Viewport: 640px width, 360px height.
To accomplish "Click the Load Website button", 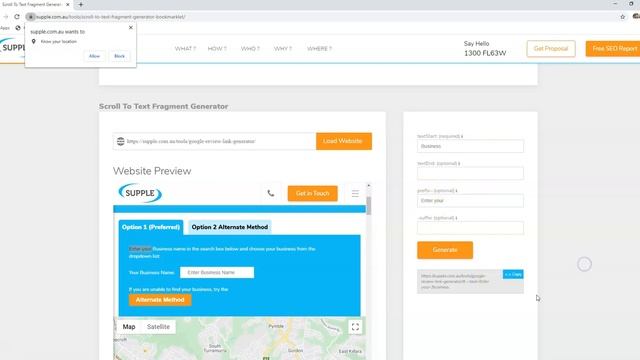I will [344, 141].
